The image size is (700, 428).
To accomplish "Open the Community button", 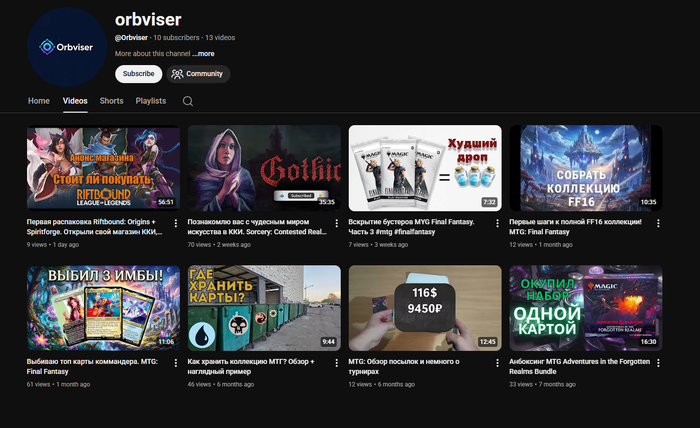I will point(198,74).
